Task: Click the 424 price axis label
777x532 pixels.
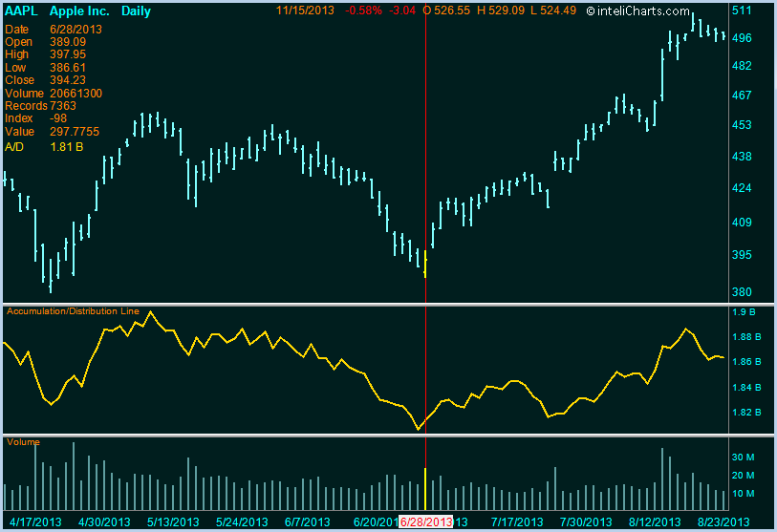Action: pyautogui.click(x=742, y=188)
